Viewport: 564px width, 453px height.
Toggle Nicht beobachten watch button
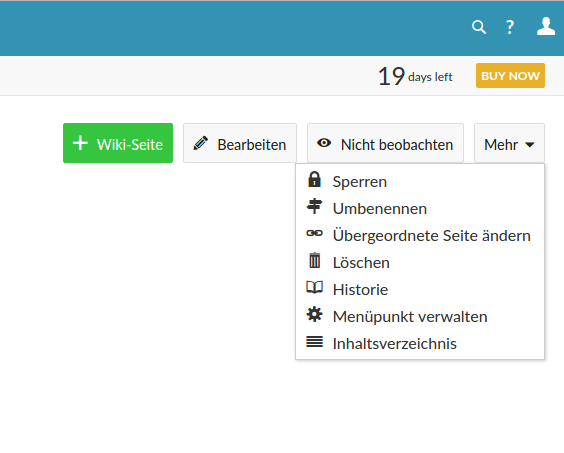[x=385, y=143]
